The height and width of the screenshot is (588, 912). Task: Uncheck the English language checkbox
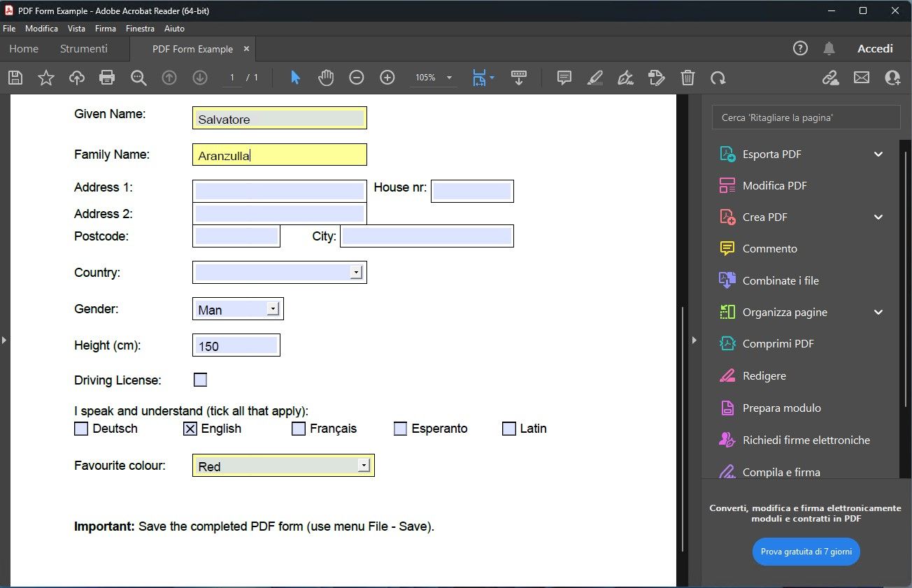click(190, 428)
